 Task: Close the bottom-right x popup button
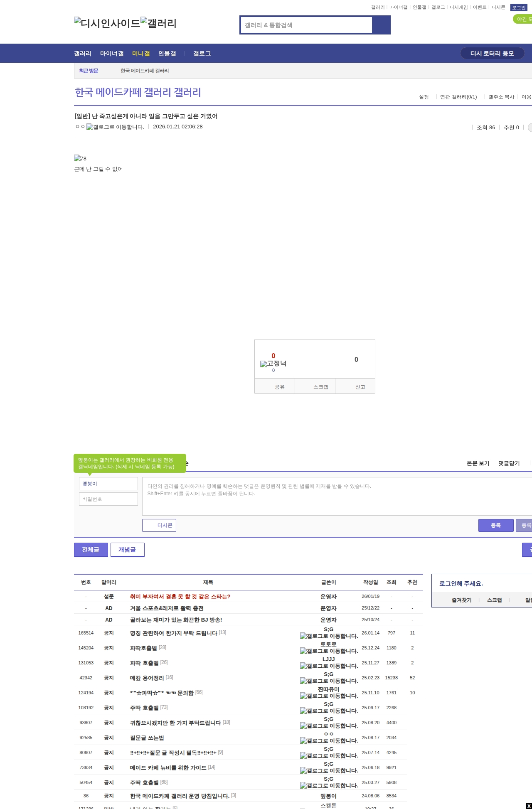pyautogui.click(x=529, y=806)
